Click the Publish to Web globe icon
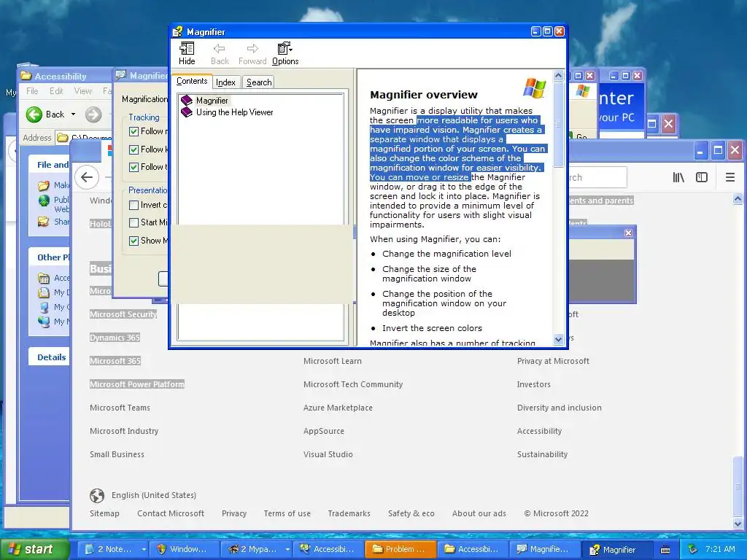747x560 pixels. (x=44, y=201)
